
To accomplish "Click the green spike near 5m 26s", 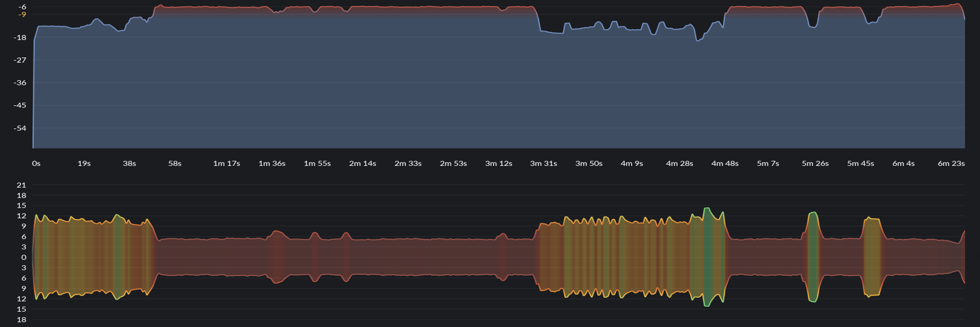I will coord(813,257).
